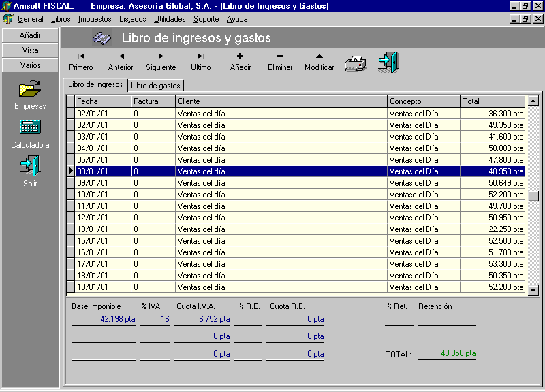The width and height of the screenshot is (545, 392).
Task: Click the scroll down arrow of the table
Action: click(533, 290)
